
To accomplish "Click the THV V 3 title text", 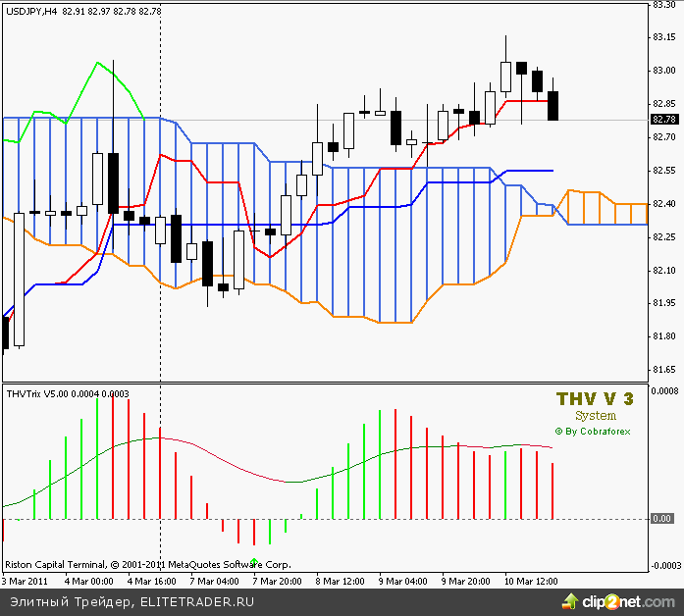I will (x=595, y=398).
